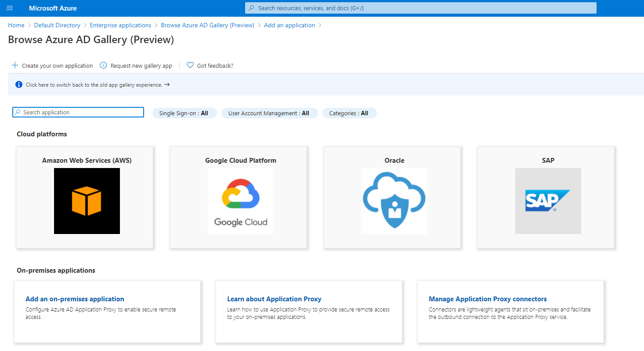644x351 pixels.
Task: Click the plus icon for Create your own application
Action: pos(15,66)
